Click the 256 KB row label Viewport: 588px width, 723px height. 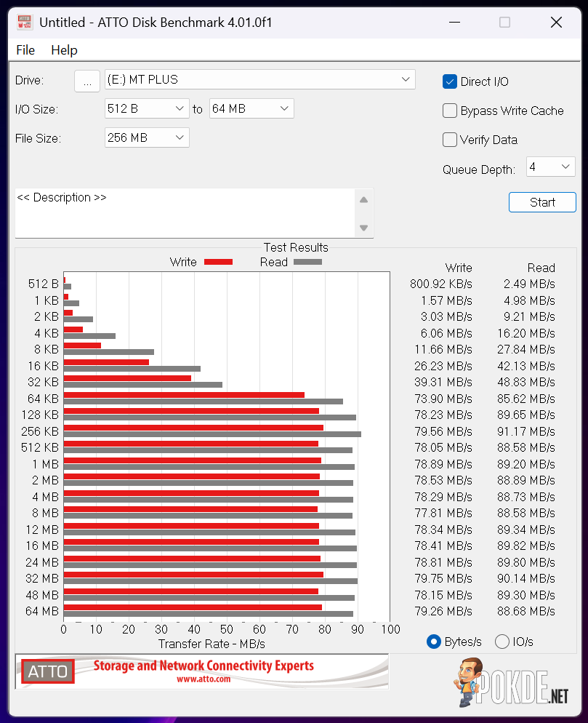tap(40, 431)
